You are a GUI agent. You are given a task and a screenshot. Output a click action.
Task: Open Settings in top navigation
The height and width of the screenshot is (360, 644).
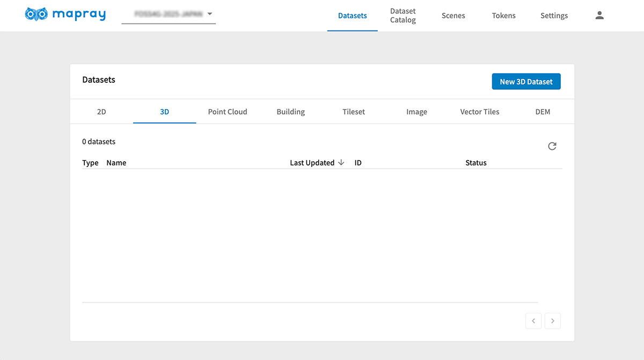coord(554,16)
